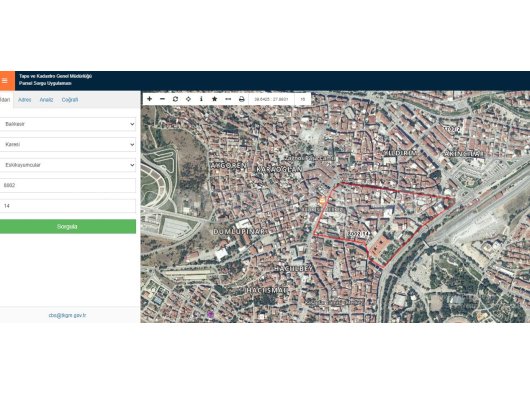Screen dimensions: 530x393
Task: Open the Karesi district dropdown
Action: click(68, 144)
